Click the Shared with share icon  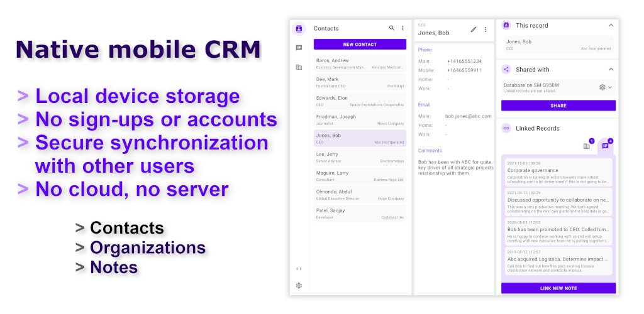click(x=506, y=70)
